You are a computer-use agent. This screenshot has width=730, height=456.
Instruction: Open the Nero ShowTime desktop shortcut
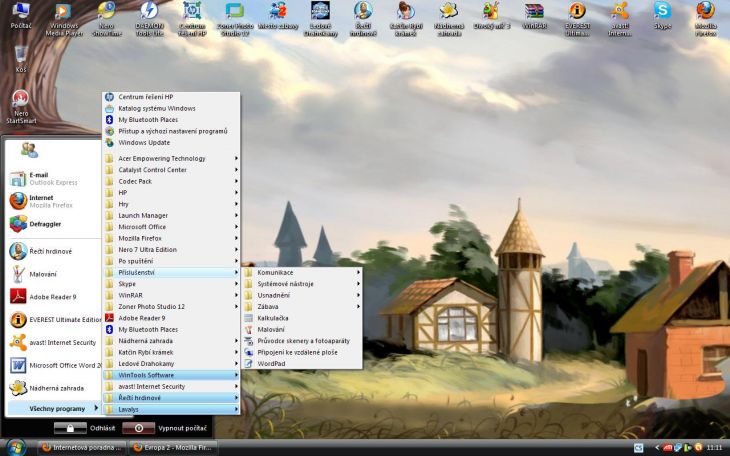coord(107,20)
